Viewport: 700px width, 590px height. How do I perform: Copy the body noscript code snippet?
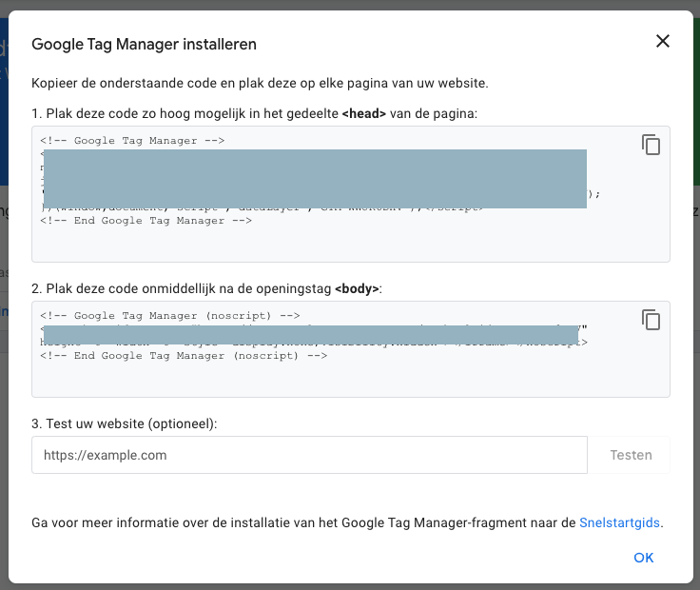pyautogui.click(x=651, y=320)
